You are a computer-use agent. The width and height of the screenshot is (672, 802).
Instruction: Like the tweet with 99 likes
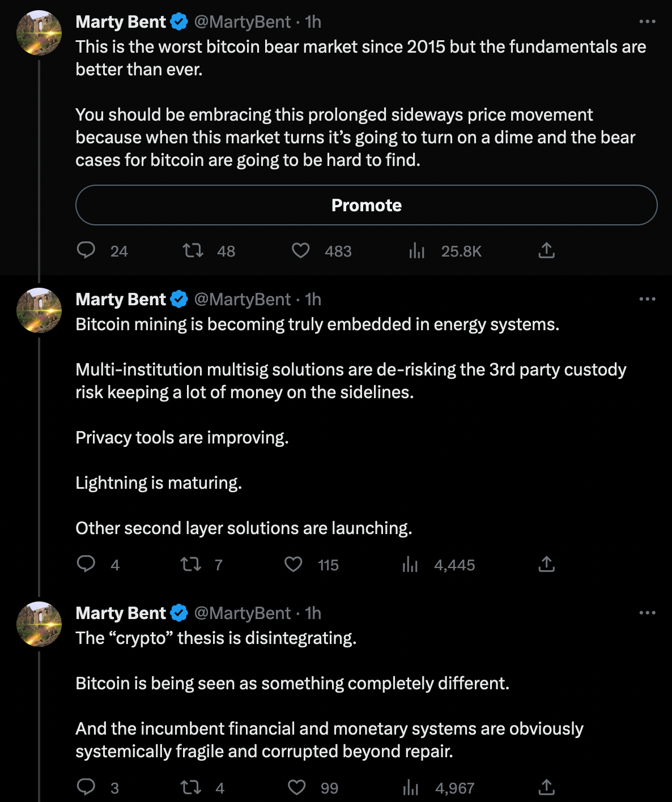(x=296, y=787)
